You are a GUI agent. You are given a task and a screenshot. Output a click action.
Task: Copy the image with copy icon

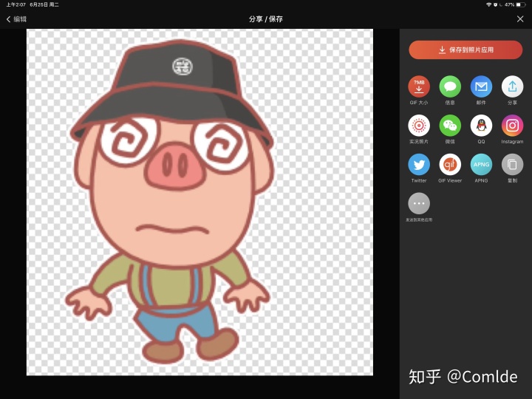click(x=512, y=165)
